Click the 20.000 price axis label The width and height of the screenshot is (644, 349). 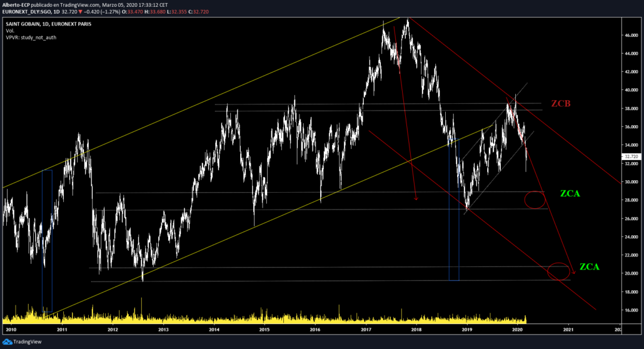pos(631,273)
